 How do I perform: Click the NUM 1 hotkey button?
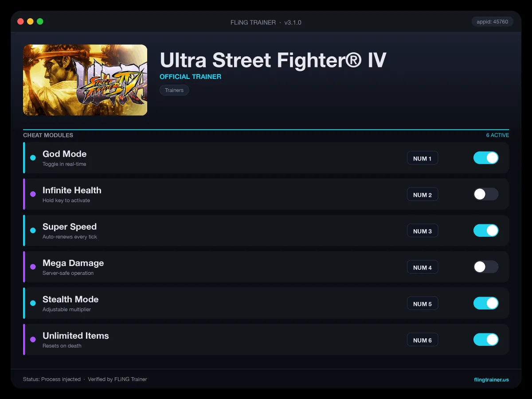coord(422,158)
